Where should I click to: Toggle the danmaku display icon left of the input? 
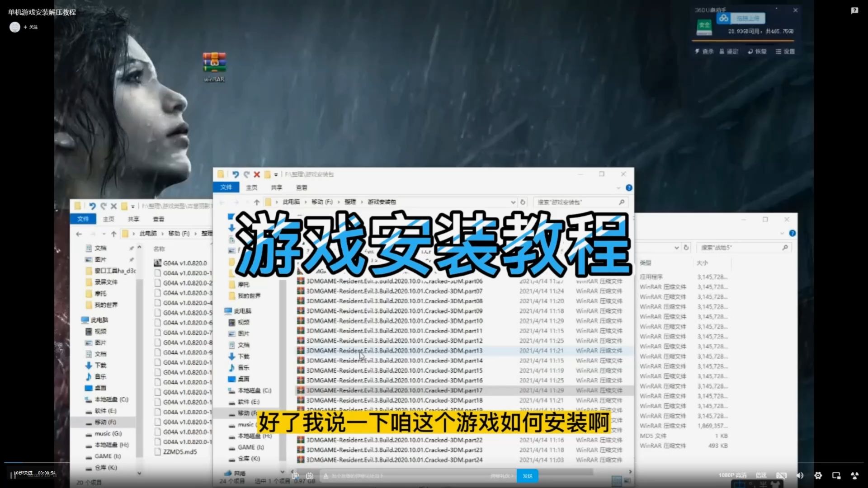click(295, 476)
